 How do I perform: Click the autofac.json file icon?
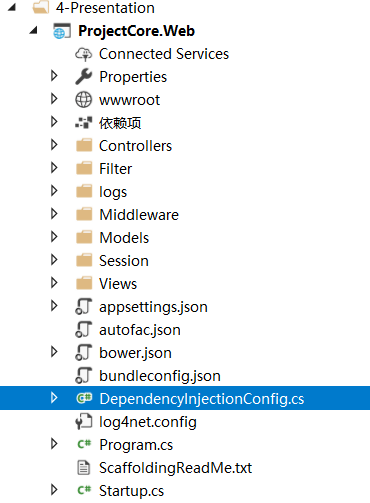coord(83,329)
